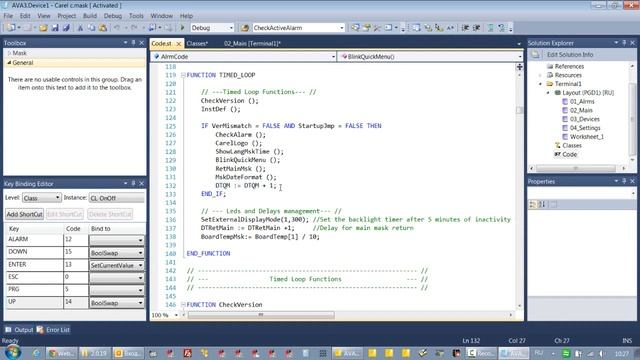640x360 pixels.
Task: Click the Solution Explorer horizontal scrollbar
Action: click(x=576, y=168)
